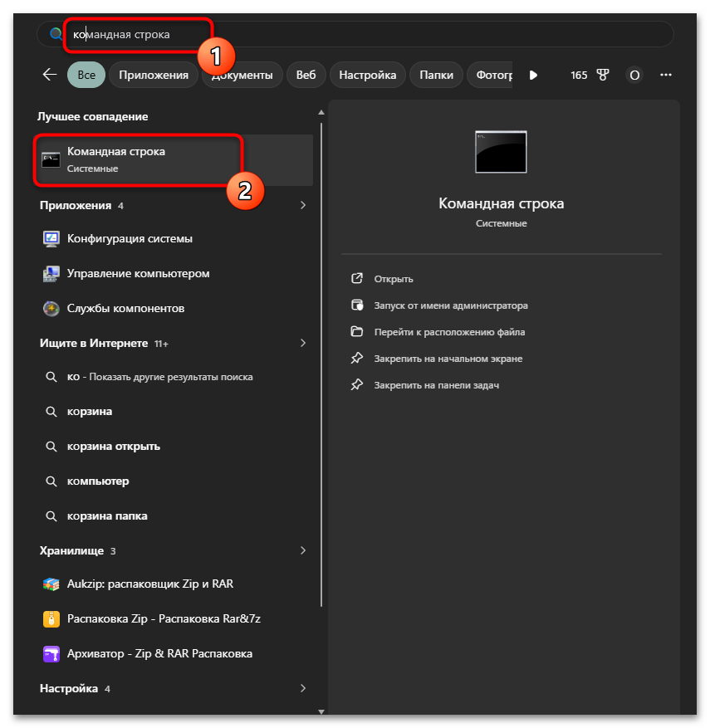Click the run as administrator shield icon
Viewport: 710px width, 728px height.
(356, 305)
